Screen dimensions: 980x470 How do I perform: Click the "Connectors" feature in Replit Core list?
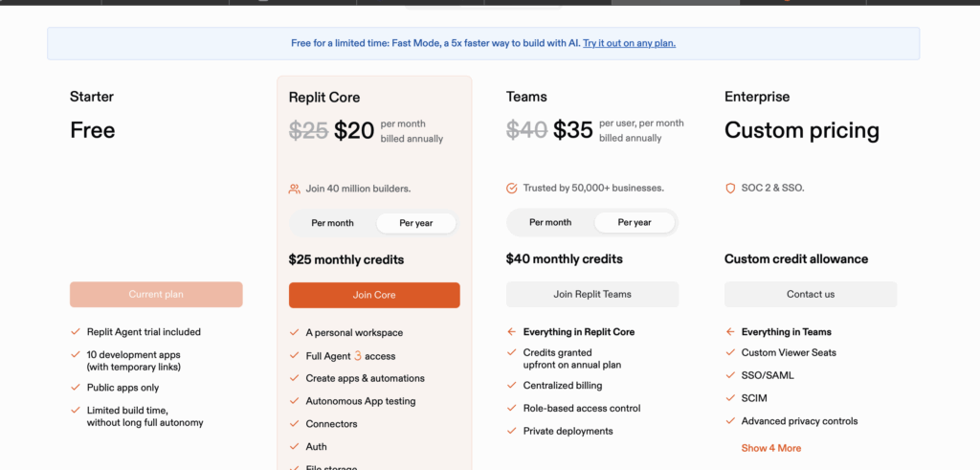click(x=331, y=424)
